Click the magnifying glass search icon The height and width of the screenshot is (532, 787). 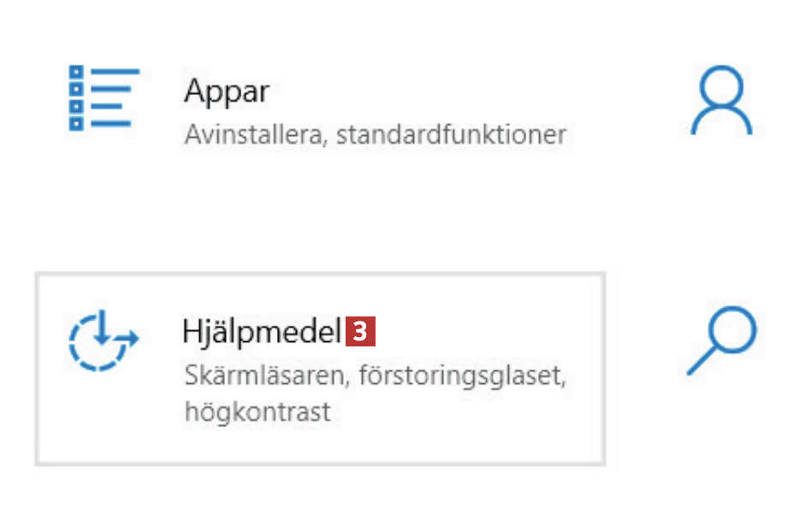tap(723, 340)
